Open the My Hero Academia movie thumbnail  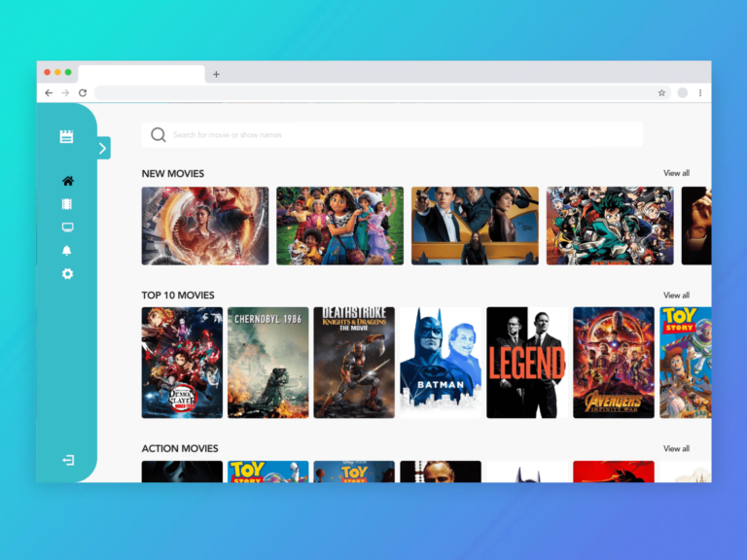pos(610,226)
